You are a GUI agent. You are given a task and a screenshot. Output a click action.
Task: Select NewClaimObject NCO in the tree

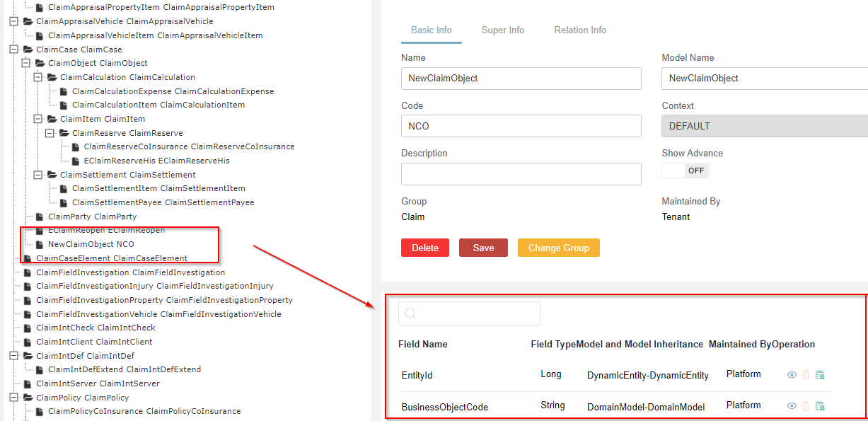tap(91, 244)
